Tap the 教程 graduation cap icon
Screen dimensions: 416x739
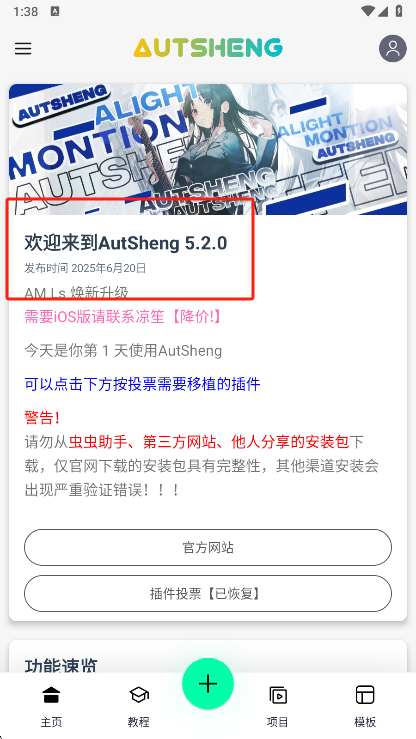(x=139, y=695)
